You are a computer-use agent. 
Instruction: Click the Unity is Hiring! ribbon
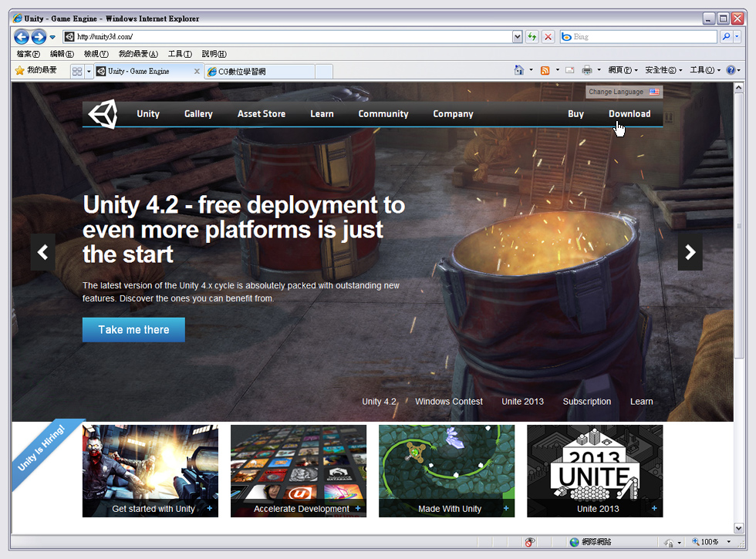pyautogui.click(x=42, y=449)
